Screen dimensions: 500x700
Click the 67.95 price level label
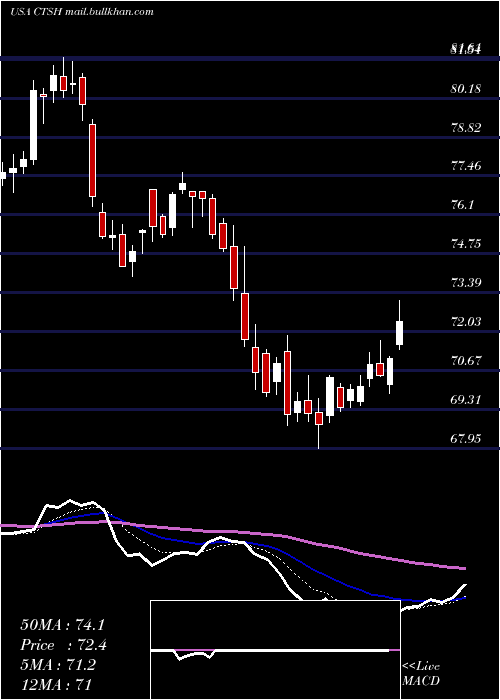click(466, 438)
